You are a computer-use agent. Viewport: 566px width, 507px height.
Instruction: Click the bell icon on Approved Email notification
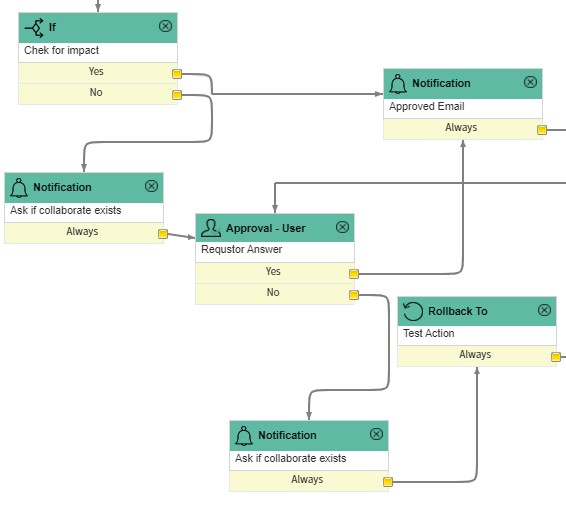tap(398, 84)
